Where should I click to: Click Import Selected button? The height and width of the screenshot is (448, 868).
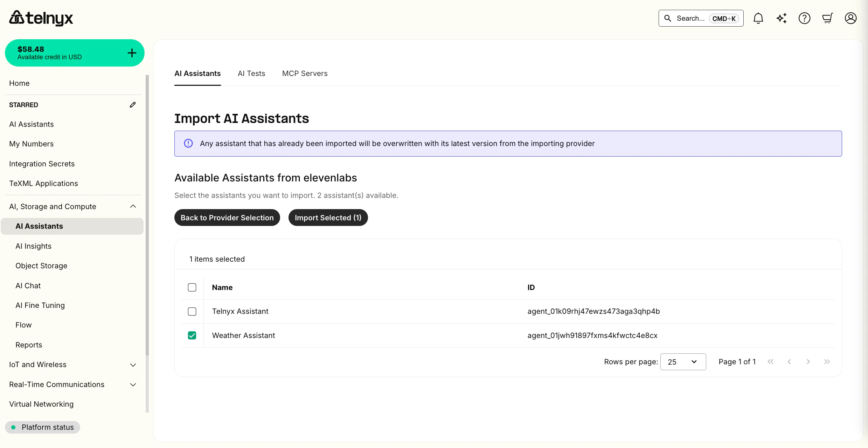tap(327, 218)
